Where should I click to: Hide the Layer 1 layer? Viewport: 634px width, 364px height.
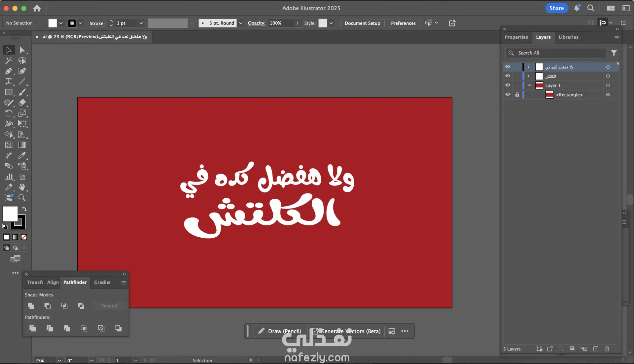tap(508, 85)
